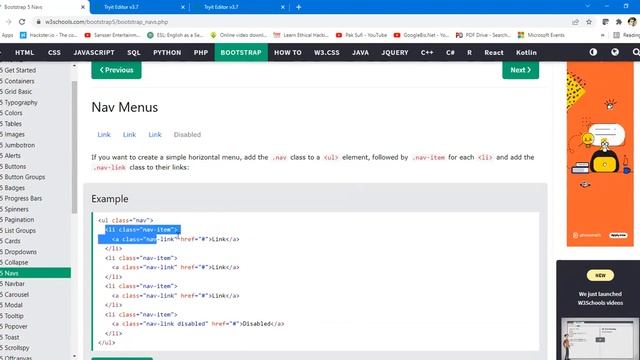The width and height of the screenshot is (640, 360).
Task: Open the Apps bookmarks shortcut
Action: point(7,35)
